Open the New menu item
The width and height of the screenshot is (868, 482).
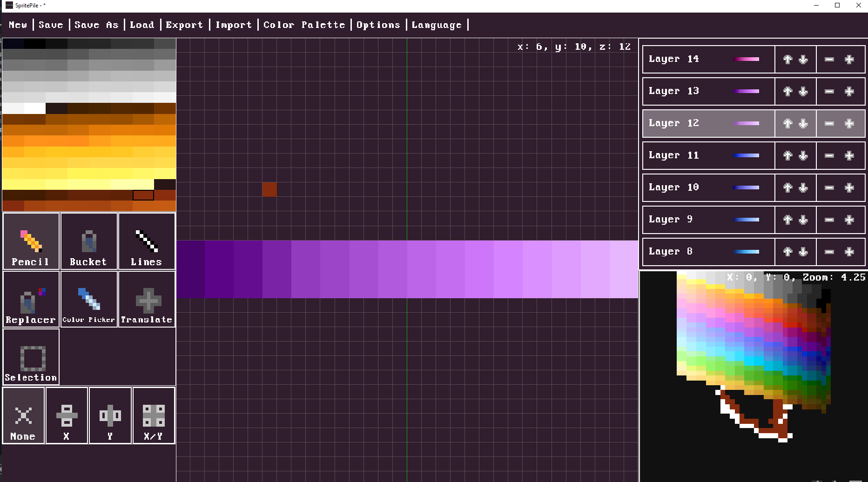pyautogui.click(x=18, y=25)
